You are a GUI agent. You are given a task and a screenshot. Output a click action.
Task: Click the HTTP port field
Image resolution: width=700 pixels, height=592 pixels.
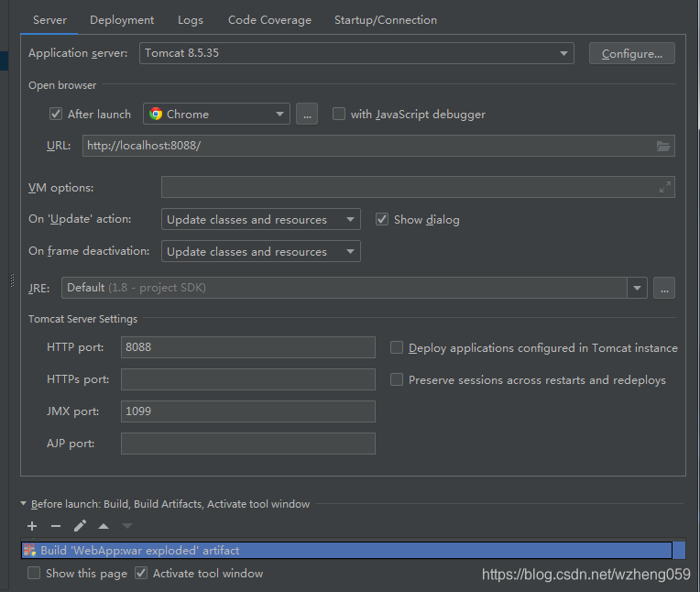248,347
